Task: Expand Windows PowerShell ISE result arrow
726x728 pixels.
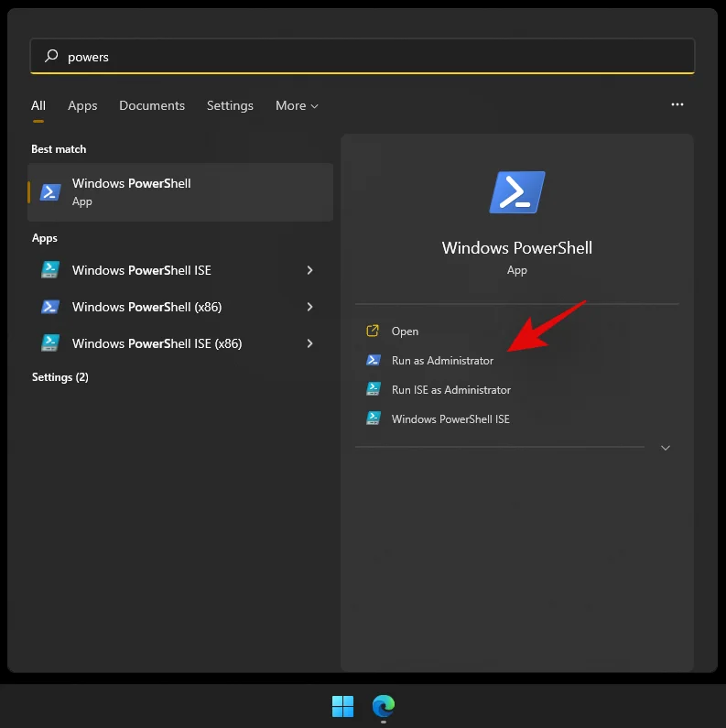Action: click(309, 270)
